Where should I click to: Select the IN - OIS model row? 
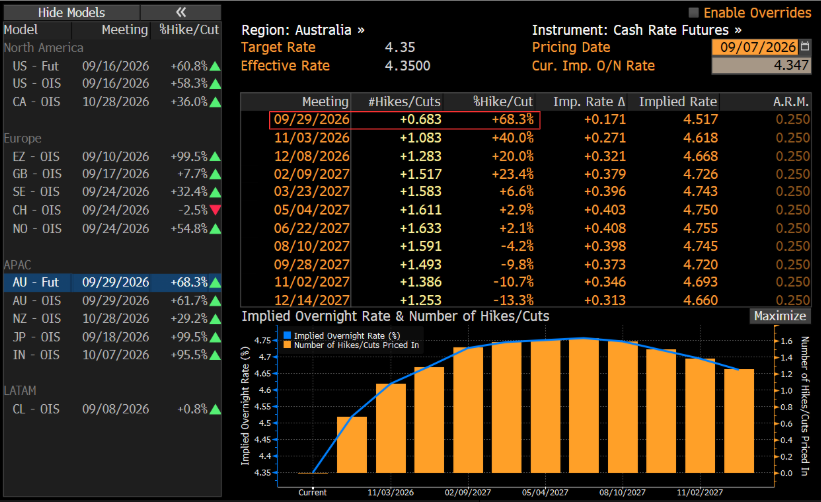pos(113,354)
